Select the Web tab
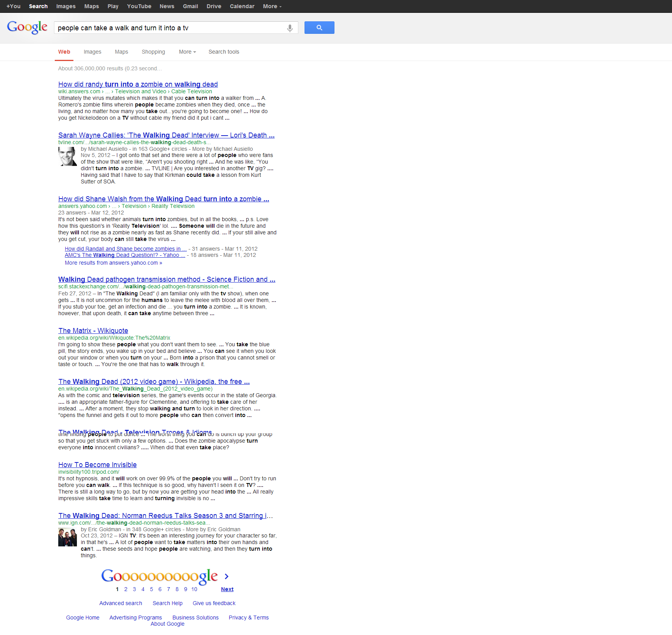 pos(64,52)
